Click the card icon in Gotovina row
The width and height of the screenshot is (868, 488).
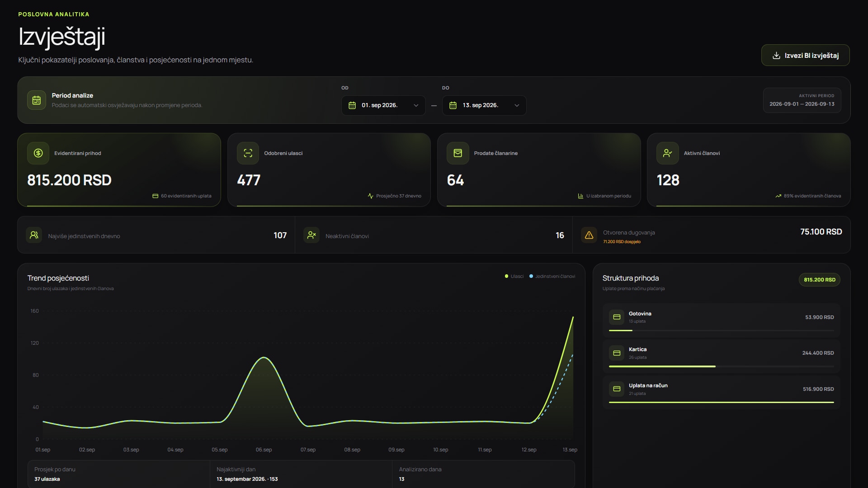(617, 317)
